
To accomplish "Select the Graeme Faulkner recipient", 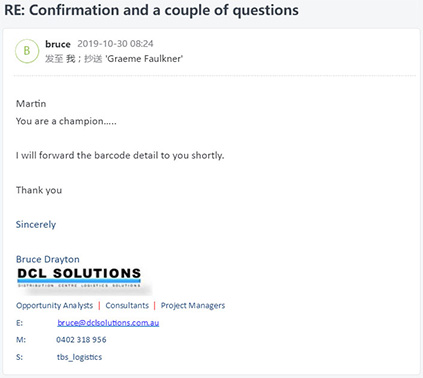I will click(x=144, y=59).
